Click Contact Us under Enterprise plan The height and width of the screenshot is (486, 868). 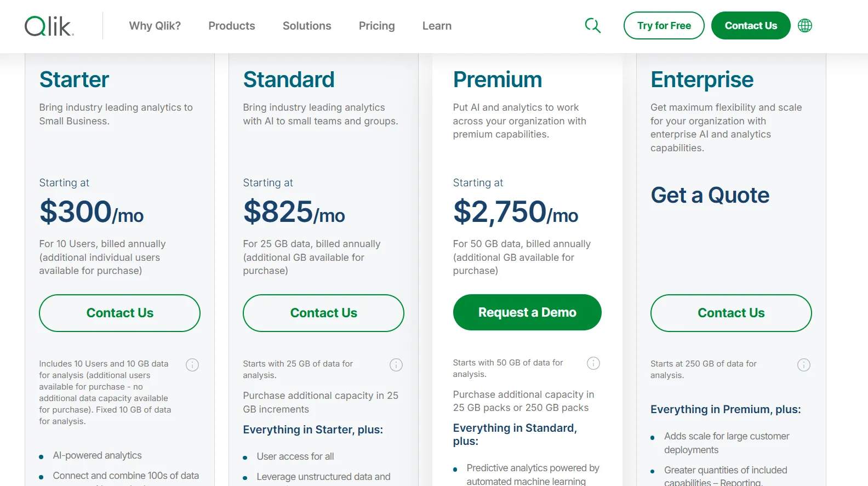731,313
